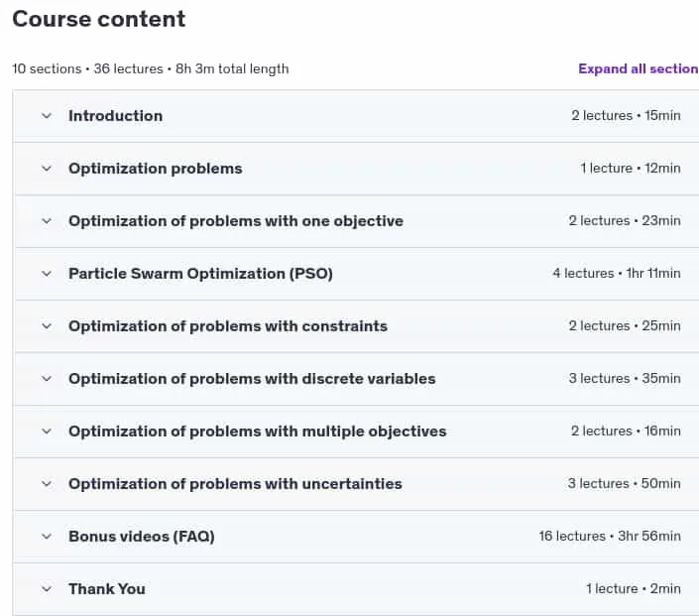Image resolution: width=699 pixels, height=616 pixels.
Task: Expand chevron beside discrete variables section
Action: click(x=47, y=379)
